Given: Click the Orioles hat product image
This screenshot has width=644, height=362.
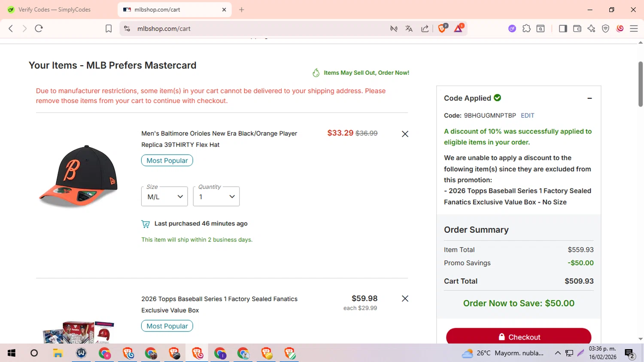Looking at the screenshot, I should pyautogui.click(x=78, y=176).
